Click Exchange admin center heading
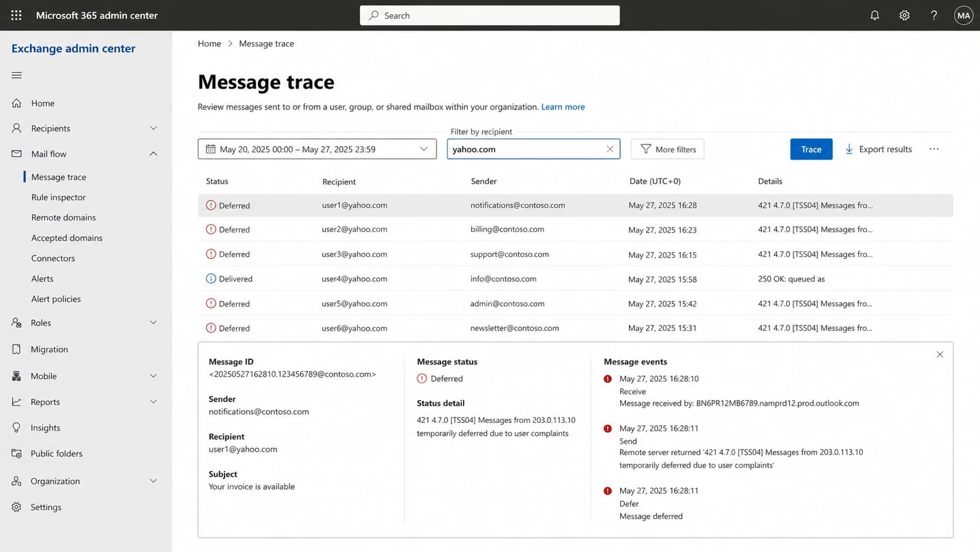 [73, 48]
